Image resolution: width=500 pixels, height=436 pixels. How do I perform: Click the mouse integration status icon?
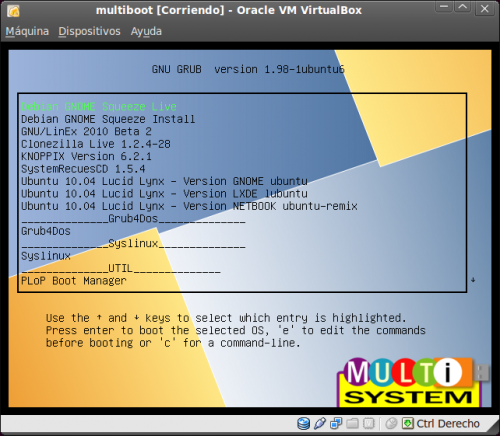pyautogui.click(x=391, y=423)
